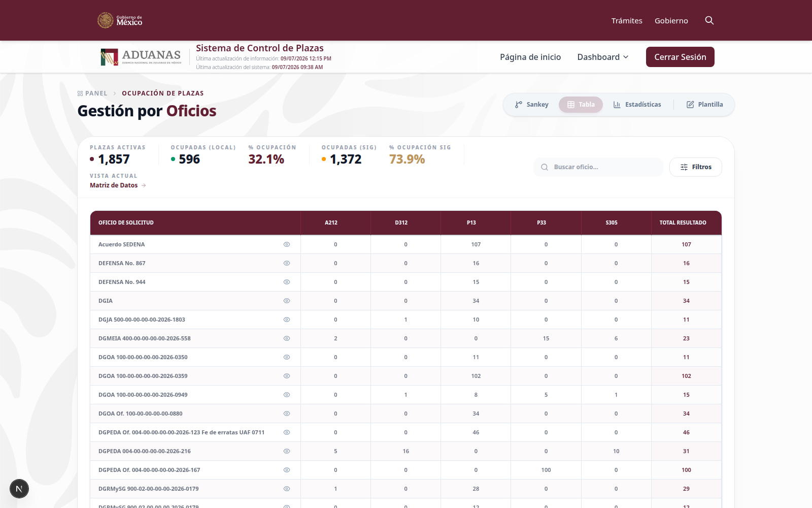The width and height of the screenshot is (812, 508).
Task: Click the 73.9% Ocupación SIG value
Action: pos(407,160)
